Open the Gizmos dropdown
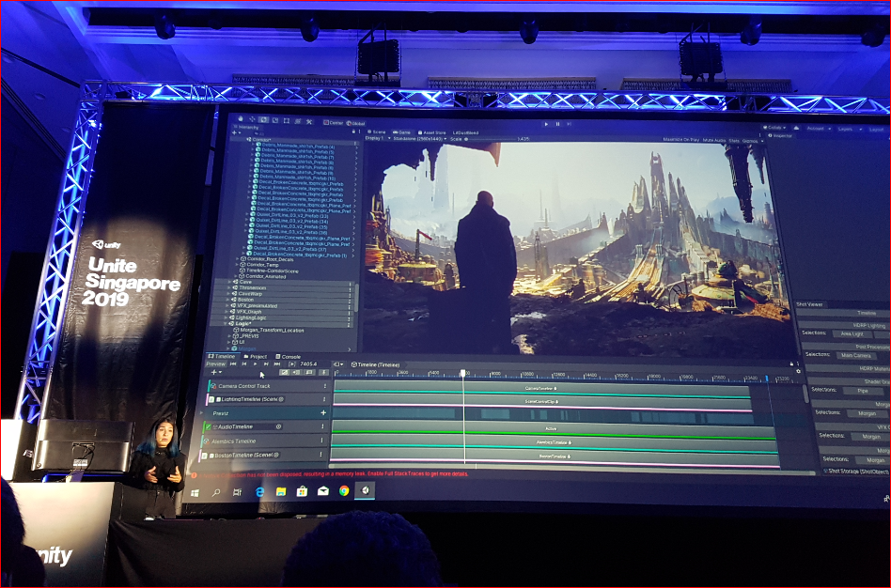Screen dimensions: 891x588 click(754, 142)
